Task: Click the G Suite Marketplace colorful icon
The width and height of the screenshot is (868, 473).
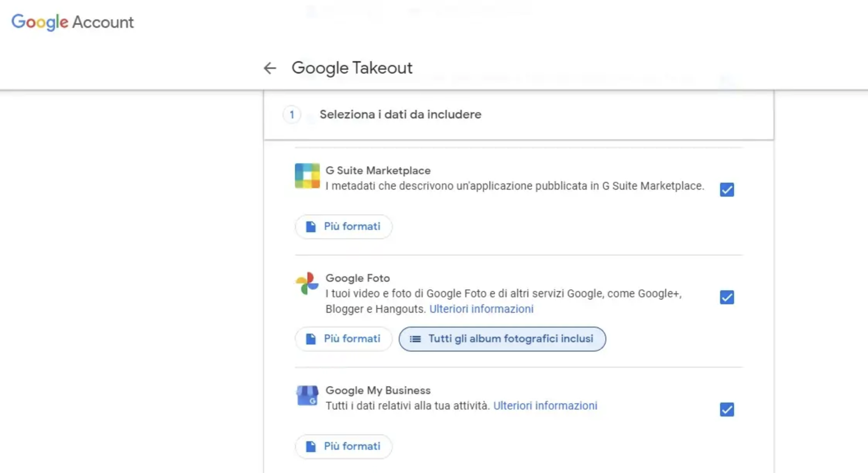Action: point(307,176)
